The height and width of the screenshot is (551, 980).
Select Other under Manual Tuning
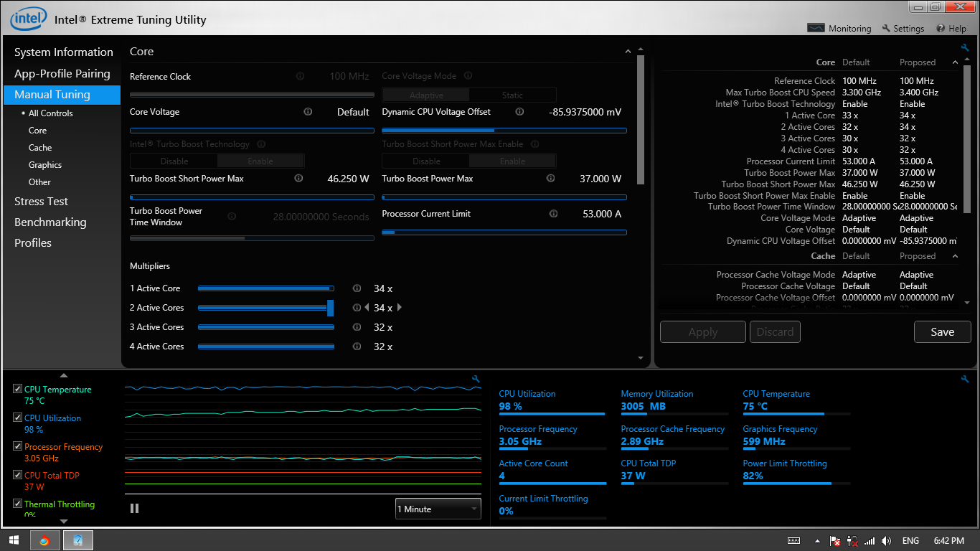point(39,182)
